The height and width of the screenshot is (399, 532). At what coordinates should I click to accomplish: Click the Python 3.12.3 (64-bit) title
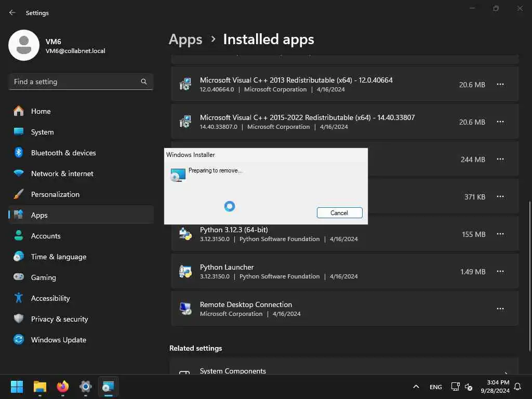coord(234,230)
